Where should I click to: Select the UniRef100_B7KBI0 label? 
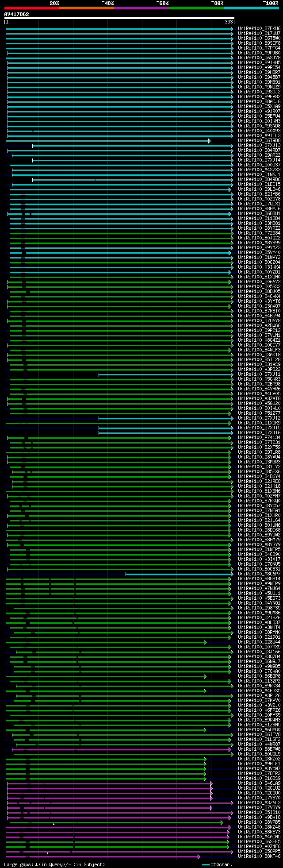pos(259,311)
